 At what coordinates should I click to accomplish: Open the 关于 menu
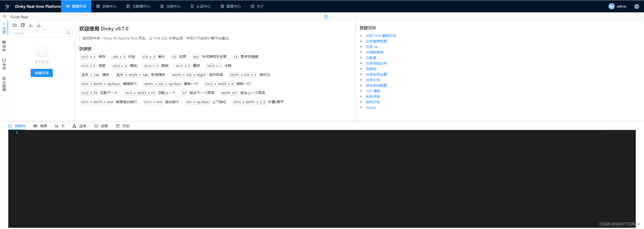pos(257,6)
